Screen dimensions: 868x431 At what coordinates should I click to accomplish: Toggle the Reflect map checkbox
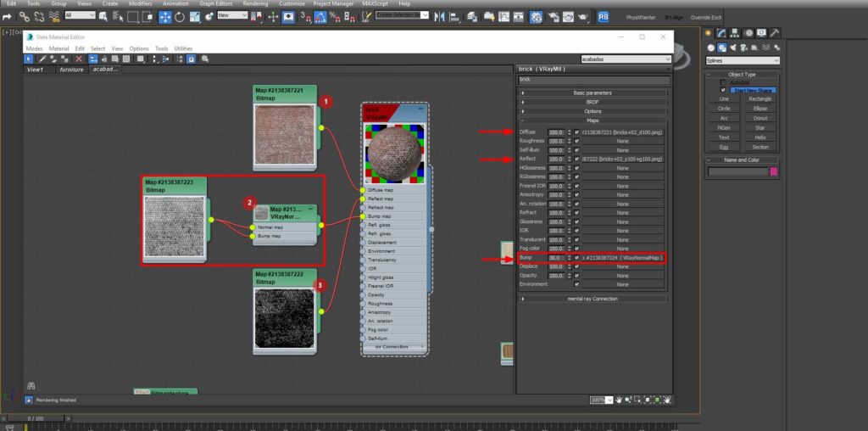[x=576, y=159]
